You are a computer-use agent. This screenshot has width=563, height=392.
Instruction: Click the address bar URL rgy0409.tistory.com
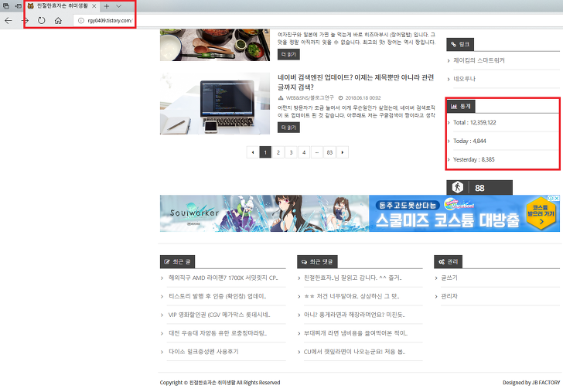click(110, 20)
